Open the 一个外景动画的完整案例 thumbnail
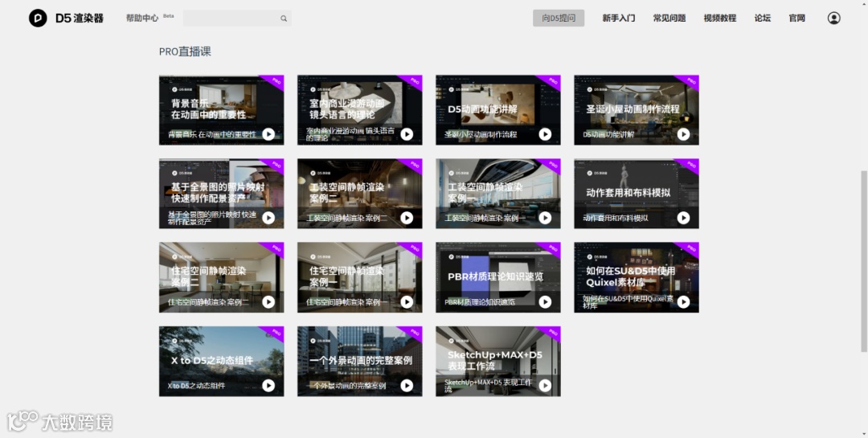Screen dimensions: 868x438 (360, 361)
